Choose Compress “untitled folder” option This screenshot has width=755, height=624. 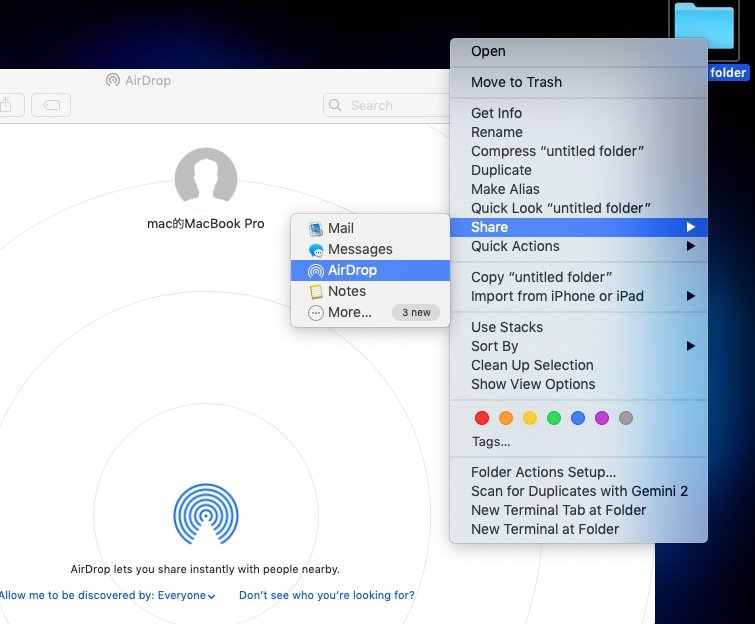[557, 151]
